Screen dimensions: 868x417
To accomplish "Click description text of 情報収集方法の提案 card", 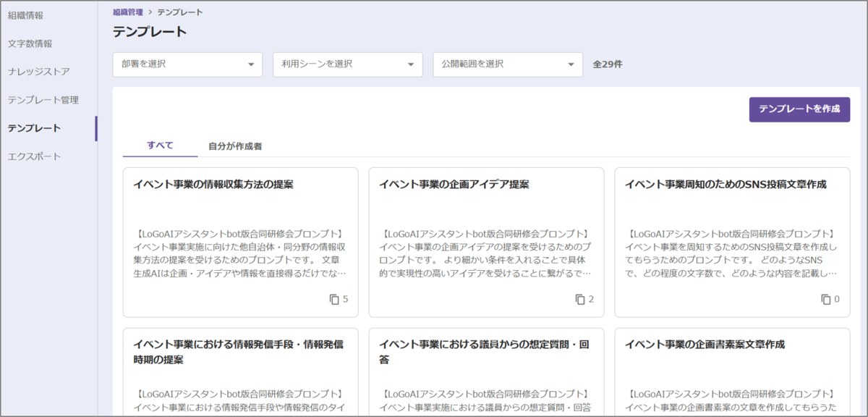I will tap(240, 254).
